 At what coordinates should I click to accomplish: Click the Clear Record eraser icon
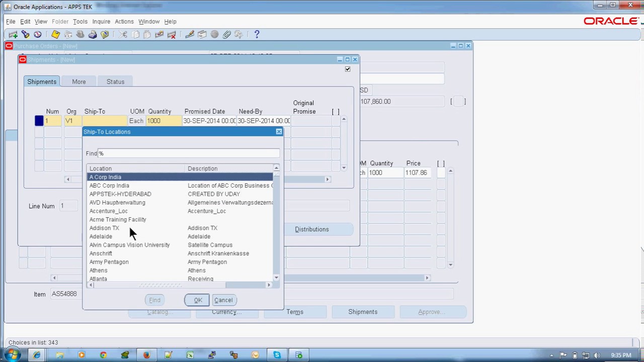point(159,34)
